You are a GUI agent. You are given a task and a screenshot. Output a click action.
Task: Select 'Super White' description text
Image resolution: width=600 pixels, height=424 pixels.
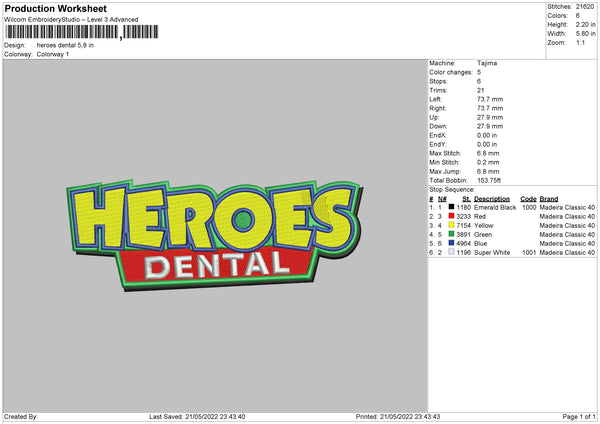[x=492, y=253]
